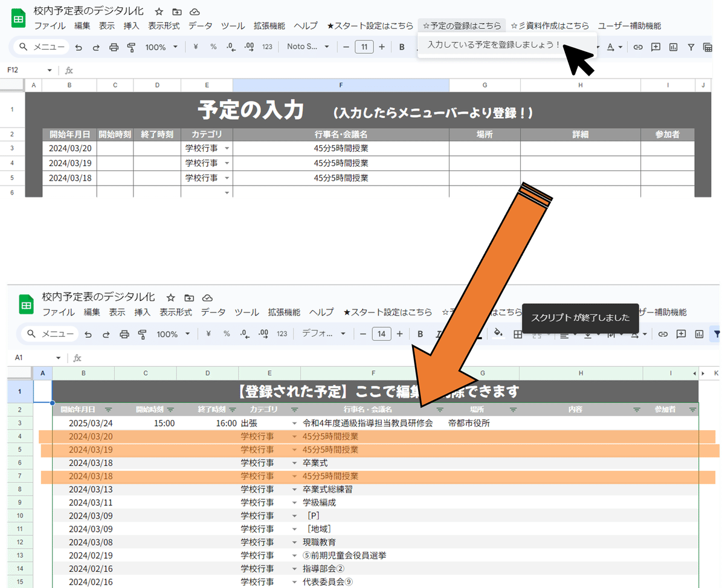Select paint format tool in upper toolbar
The height and width of the screenshot is (588, 725).
[131, 47]
